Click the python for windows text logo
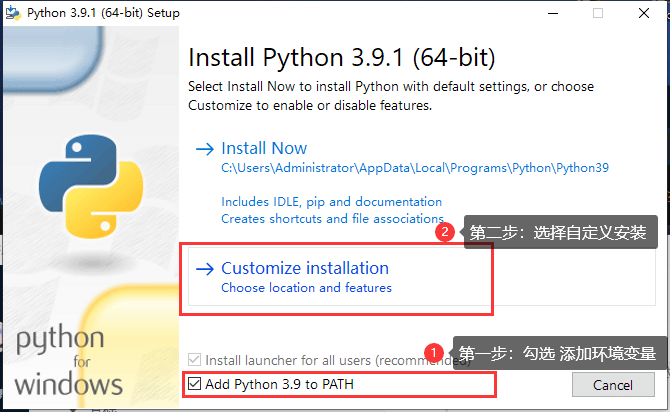Viewport: 670px width, 412px height. click(x=69, y=359)
